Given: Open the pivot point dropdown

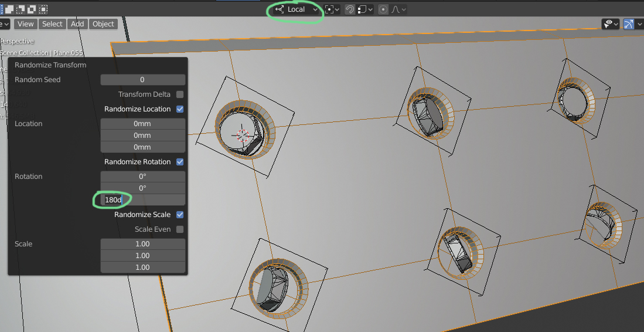Looking at the screenshot, I should (x=332, y=9).
